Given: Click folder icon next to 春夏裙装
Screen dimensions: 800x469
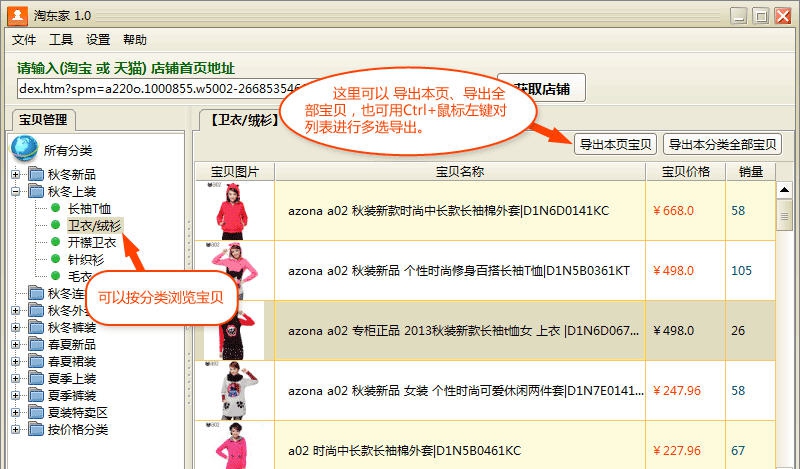Looking at the screenshot, I should 36,361.
